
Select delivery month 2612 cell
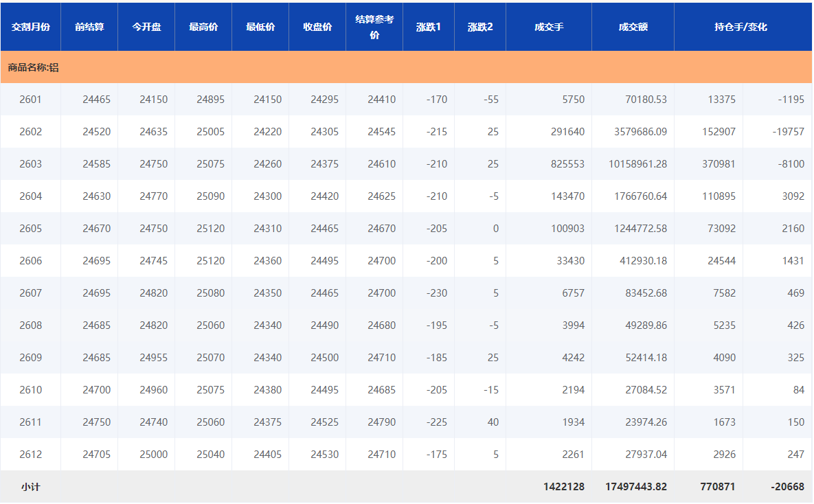pos(30,455)
